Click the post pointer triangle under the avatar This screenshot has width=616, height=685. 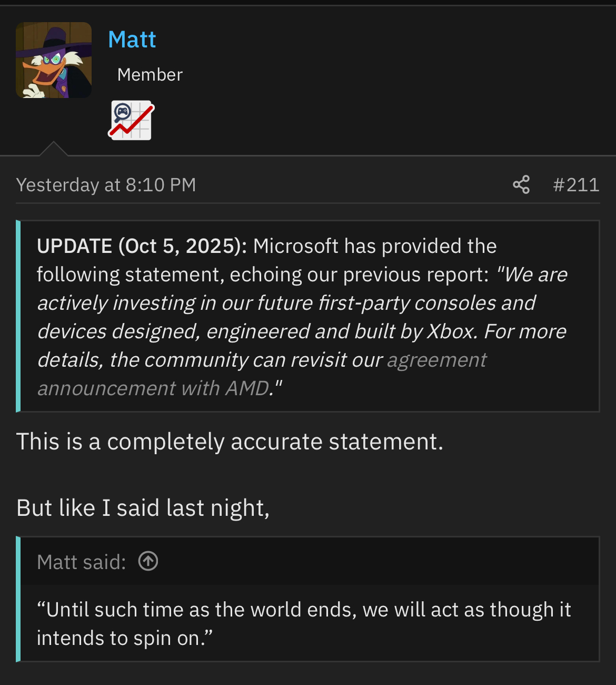pyautogui.click(x=53, y=150)
